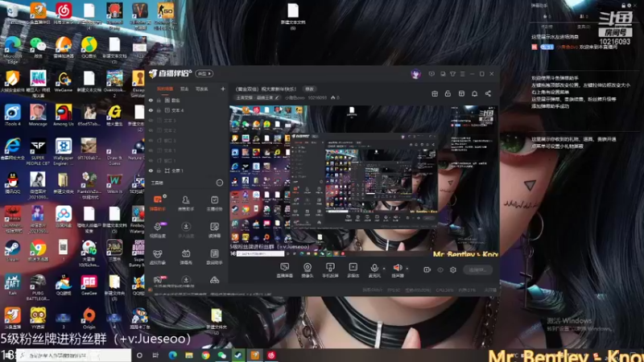Open the 手机投屏 phone casting option
Image resolution: width=644 pixels, height=362 pixels.
click(330, 270)
